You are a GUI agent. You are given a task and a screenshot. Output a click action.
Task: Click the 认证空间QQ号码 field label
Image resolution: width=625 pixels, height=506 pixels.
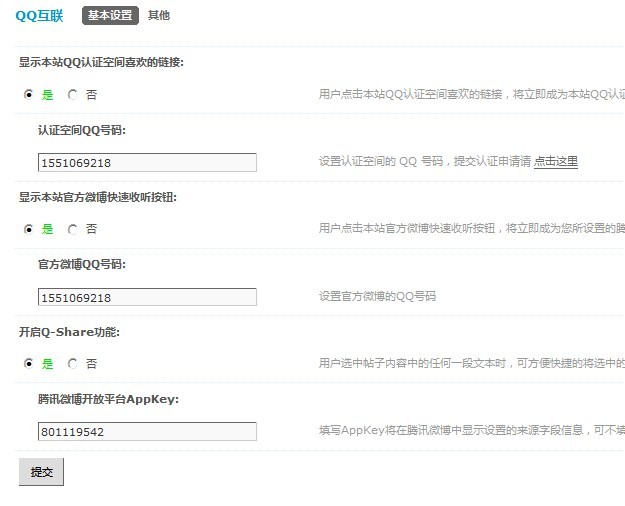[82, 130]
